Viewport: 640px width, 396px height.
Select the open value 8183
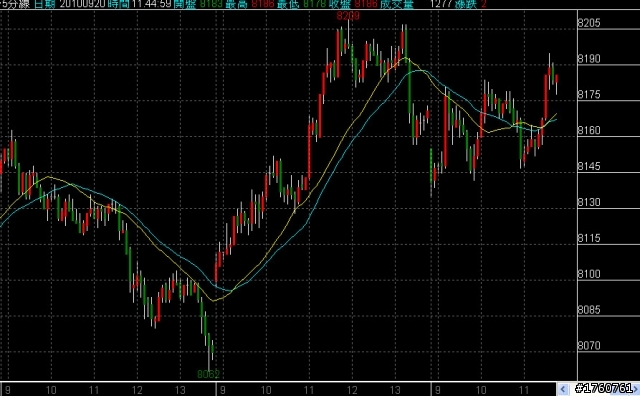[211, 4]
